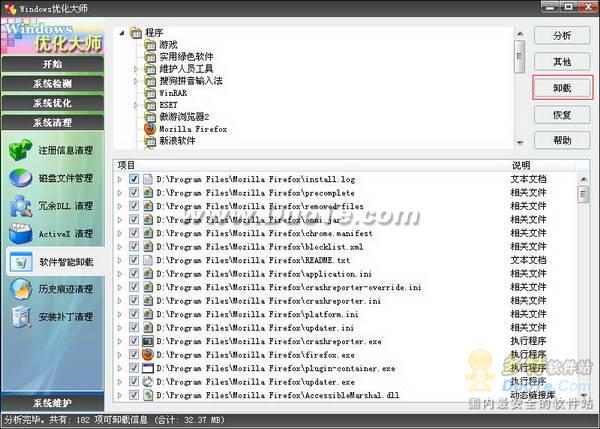Open the 系统清理 sidebar section

click(x=53, y=122)
